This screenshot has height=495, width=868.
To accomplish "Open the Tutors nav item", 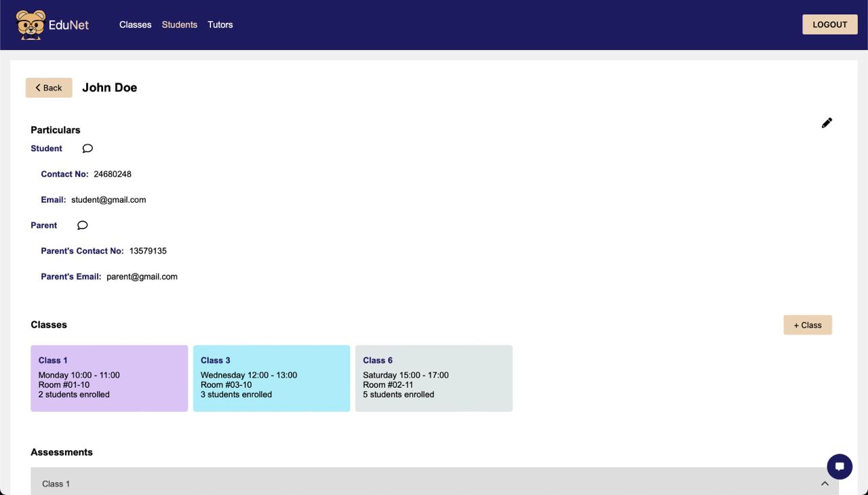I will (x=220, y=24).
